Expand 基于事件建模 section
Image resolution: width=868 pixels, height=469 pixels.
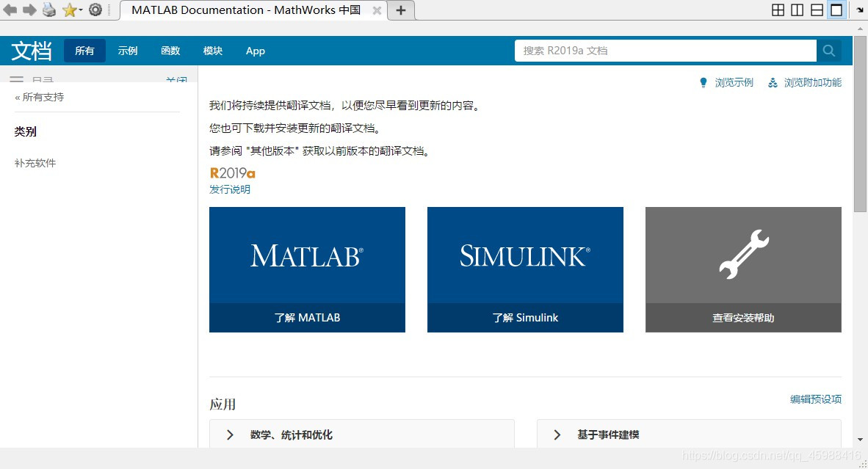(690, 435)
